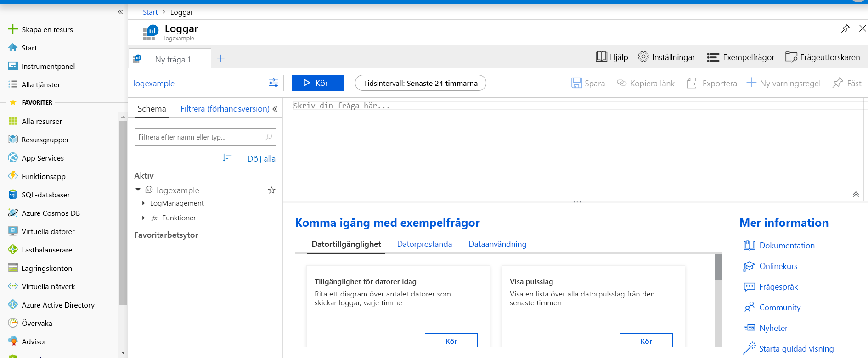This screenshot has height=358, width=868.
Task: Click the Start breadcrumb link
Action: (x=150, y=12)
